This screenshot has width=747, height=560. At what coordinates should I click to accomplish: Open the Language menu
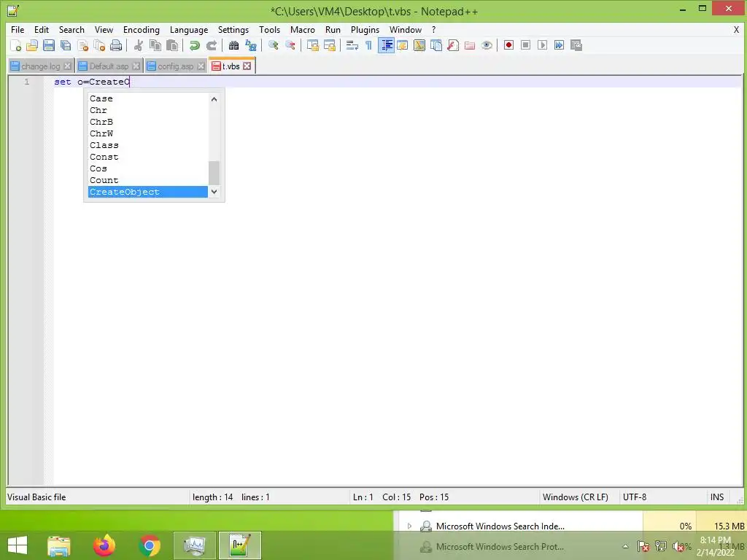(x=189, y=29)
